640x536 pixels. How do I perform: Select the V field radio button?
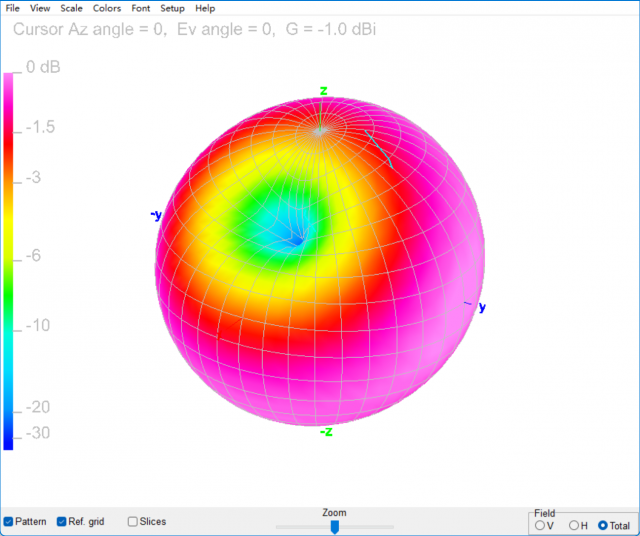pos(541,525)
